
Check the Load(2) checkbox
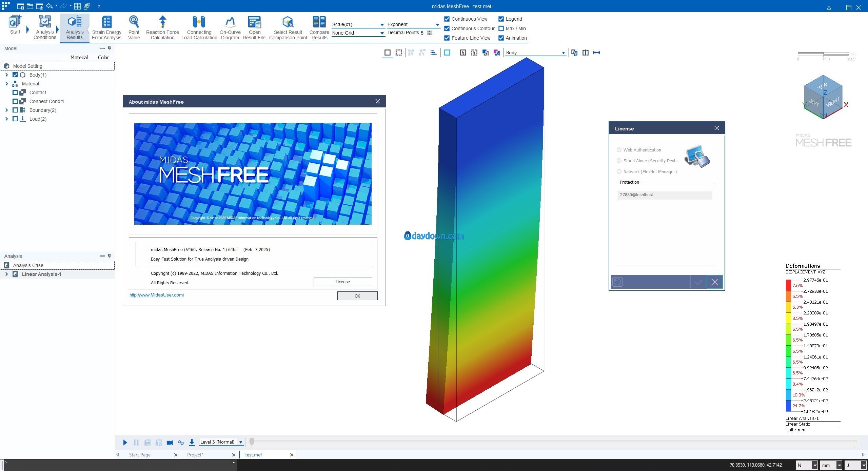(15, 119)
